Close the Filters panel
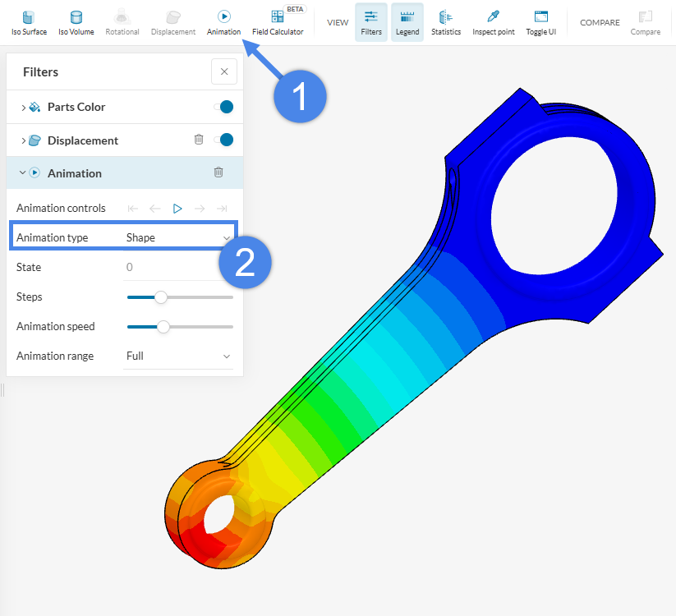The height and width of the screenshot is (616, 676). point(224,71)
